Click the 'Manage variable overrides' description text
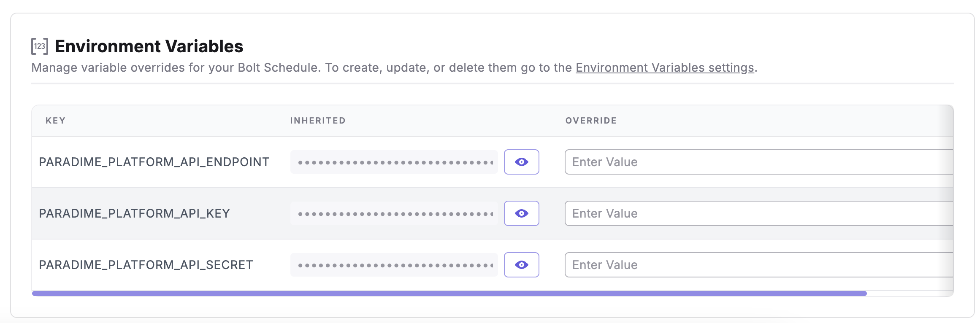Screen dimensions: 980x323 click(295, 68)
